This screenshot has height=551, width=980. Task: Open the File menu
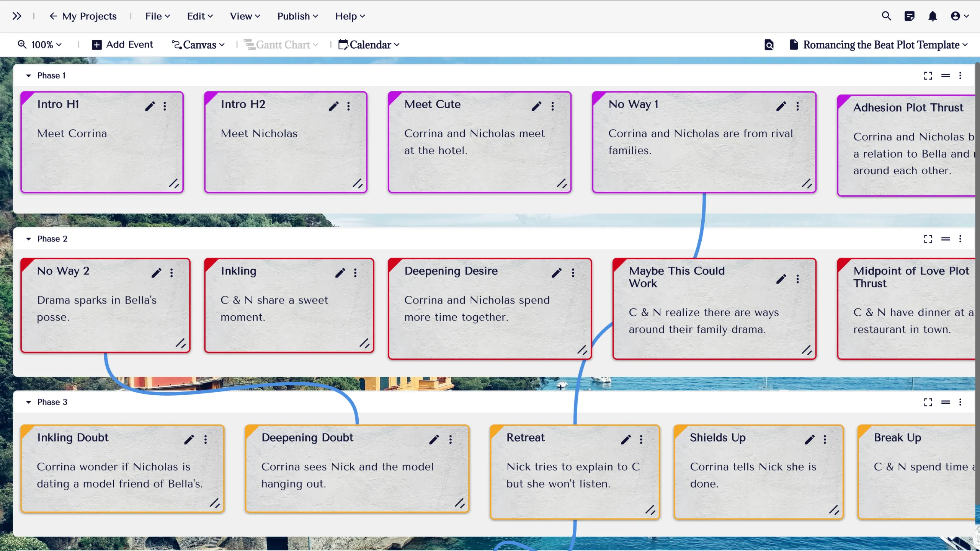[157, 16]
